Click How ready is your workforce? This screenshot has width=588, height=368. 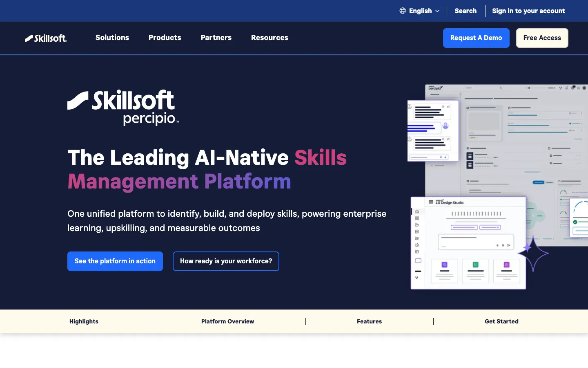(226, 261)
